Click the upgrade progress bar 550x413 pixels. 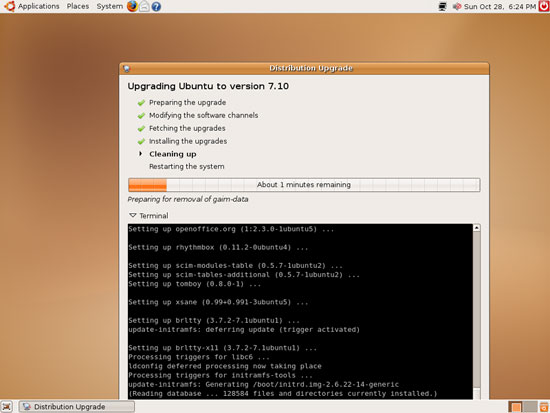pos(304,185)
